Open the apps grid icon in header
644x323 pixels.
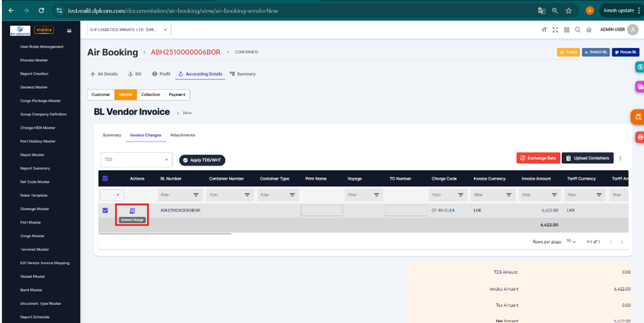click(x=566, y=30)
